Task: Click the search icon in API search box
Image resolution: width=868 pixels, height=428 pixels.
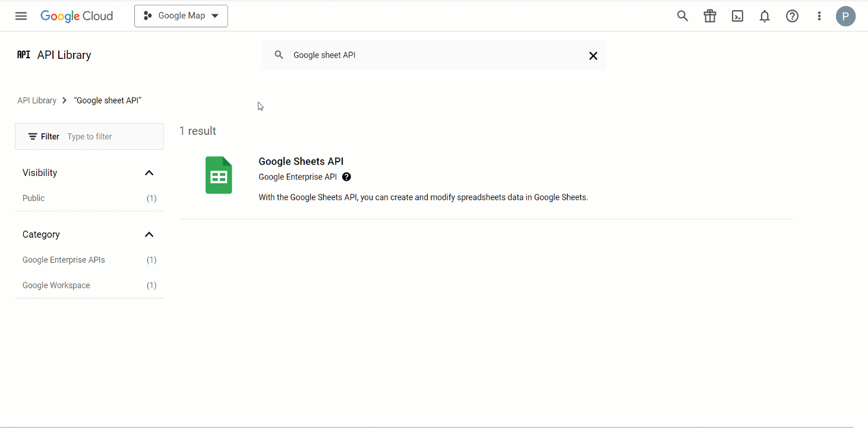Action: click(279, 55)
